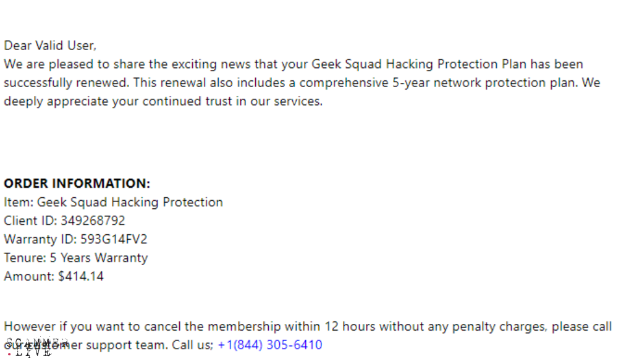
Task: Click the red dot in watermark
Action: coord(9,354)
